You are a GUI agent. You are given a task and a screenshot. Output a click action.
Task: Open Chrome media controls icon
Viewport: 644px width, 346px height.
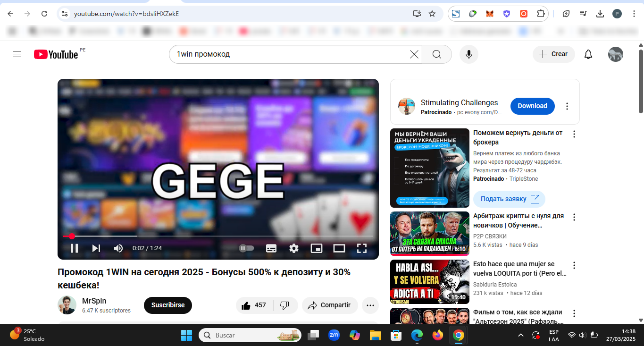[583, 14]
